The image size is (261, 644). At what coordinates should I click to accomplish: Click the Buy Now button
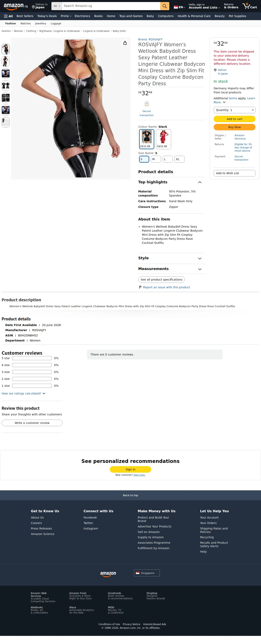(234, 127)
